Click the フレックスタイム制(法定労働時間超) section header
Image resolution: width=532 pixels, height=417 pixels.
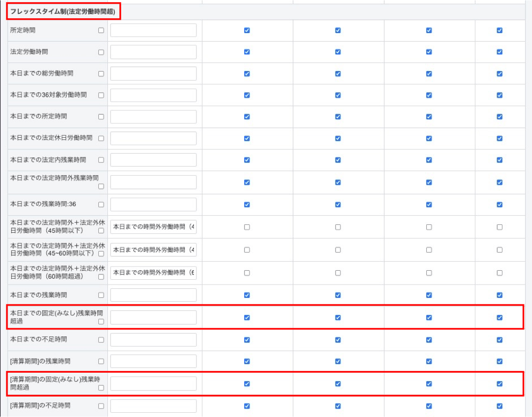[x=62, y=11]
